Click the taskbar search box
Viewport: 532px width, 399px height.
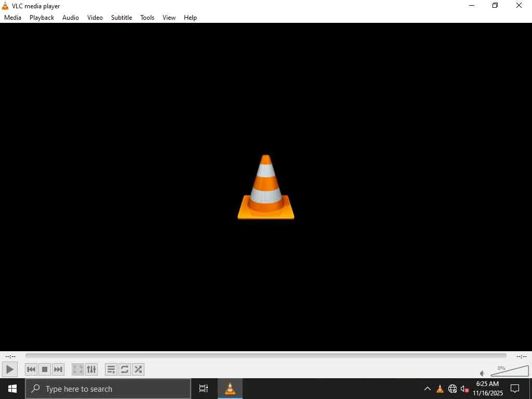[108, 389]
